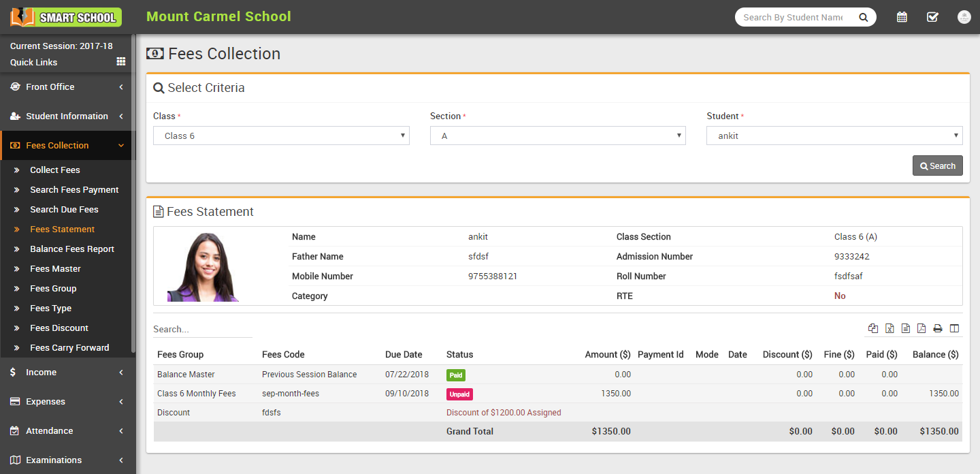980x474 pixels.
Task: Expand the Front Office sidebar menu
Action: click(x=67, y=86)
